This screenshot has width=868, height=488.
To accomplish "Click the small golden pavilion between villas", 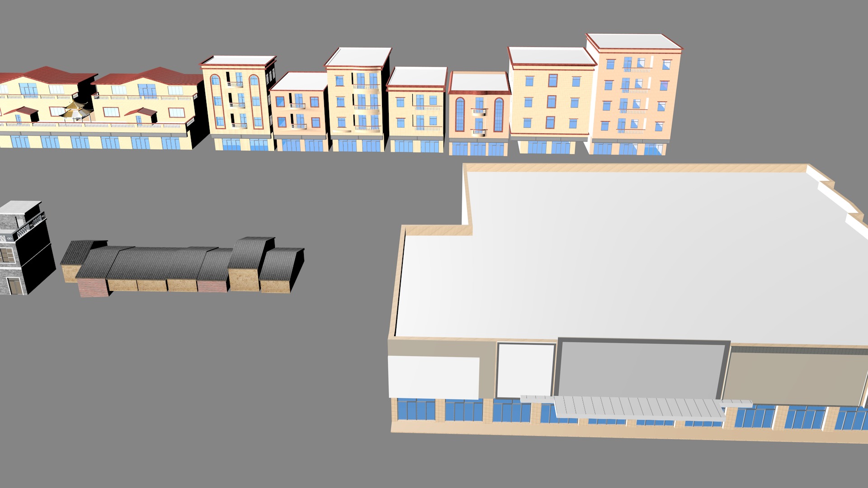I will coord(76,111).
